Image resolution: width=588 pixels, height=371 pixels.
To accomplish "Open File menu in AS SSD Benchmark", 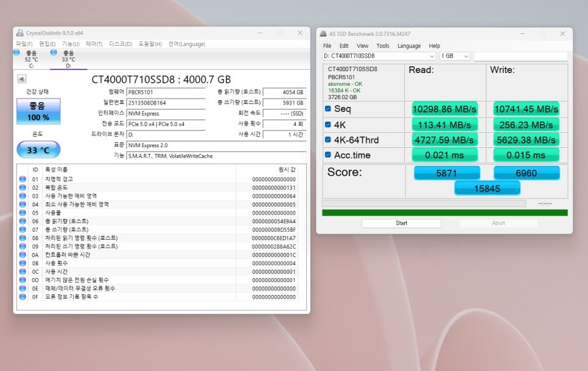I will (x=327, y=46).
